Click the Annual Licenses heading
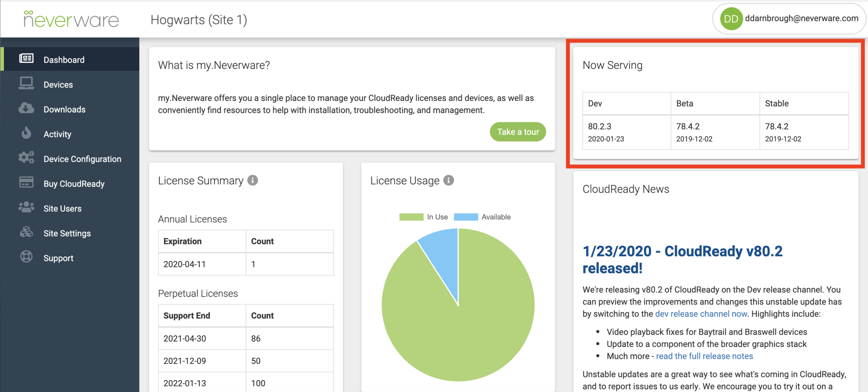This screenshot has width=868, height=392. 192,219
